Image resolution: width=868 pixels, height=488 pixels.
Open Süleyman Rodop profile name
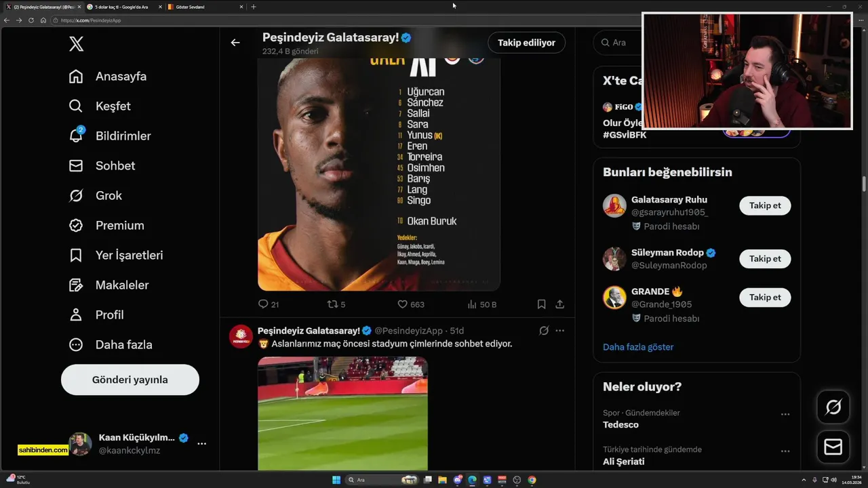[x=667, y=253]
